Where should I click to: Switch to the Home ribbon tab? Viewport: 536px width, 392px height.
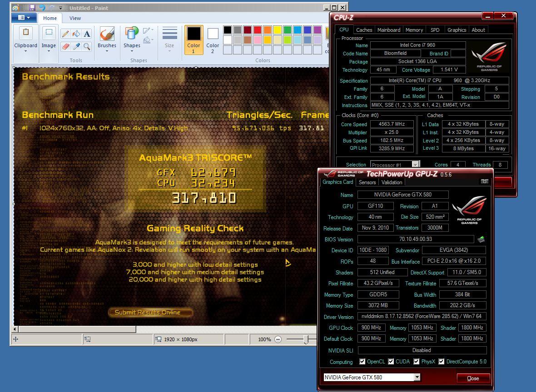[50, 18]
